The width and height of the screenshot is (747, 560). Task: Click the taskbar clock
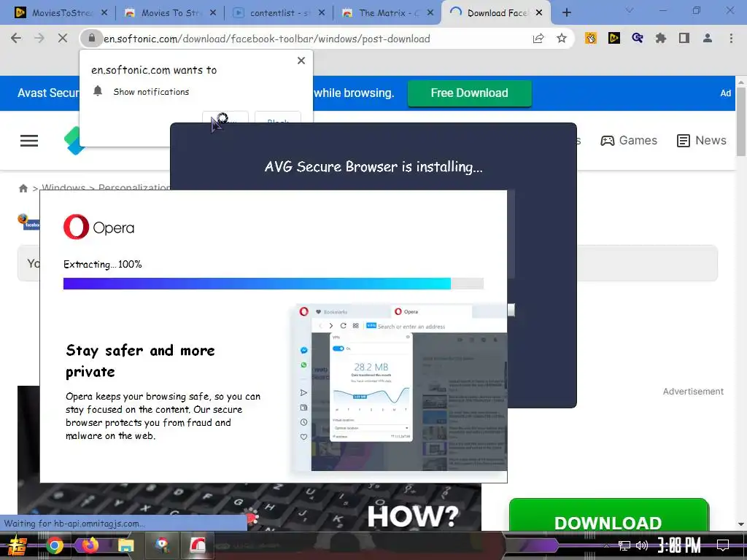[x=679, y=545]
